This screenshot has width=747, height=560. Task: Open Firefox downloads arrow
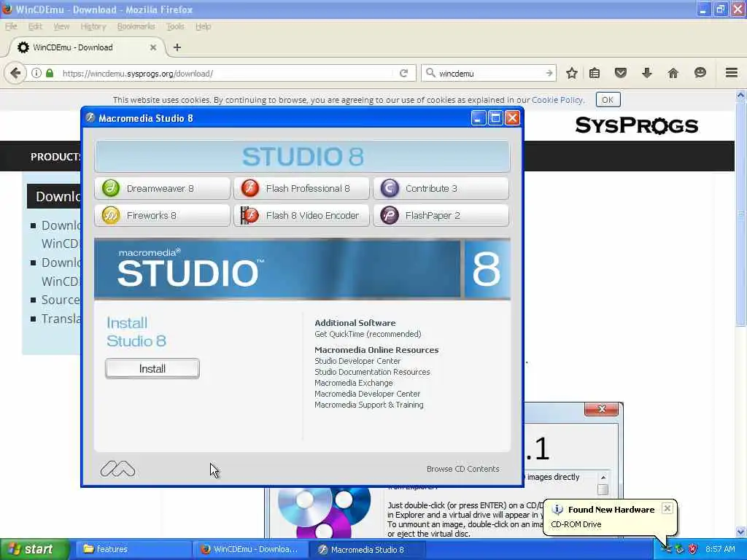[647, 74]
